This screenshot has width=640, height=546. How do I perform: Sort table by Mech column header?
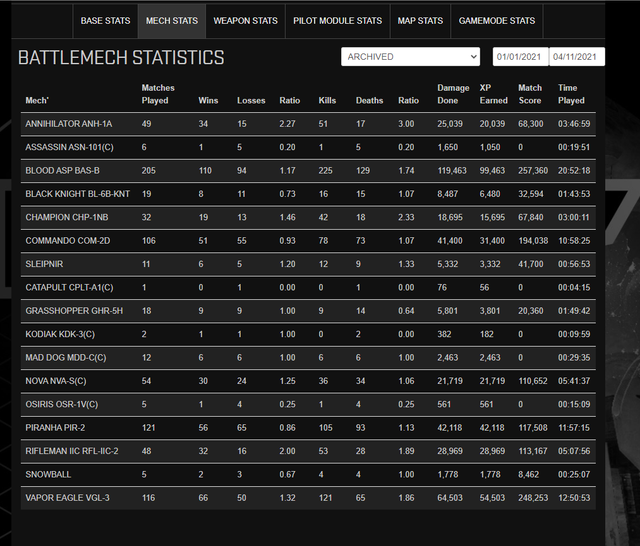[x=37, y=100]
